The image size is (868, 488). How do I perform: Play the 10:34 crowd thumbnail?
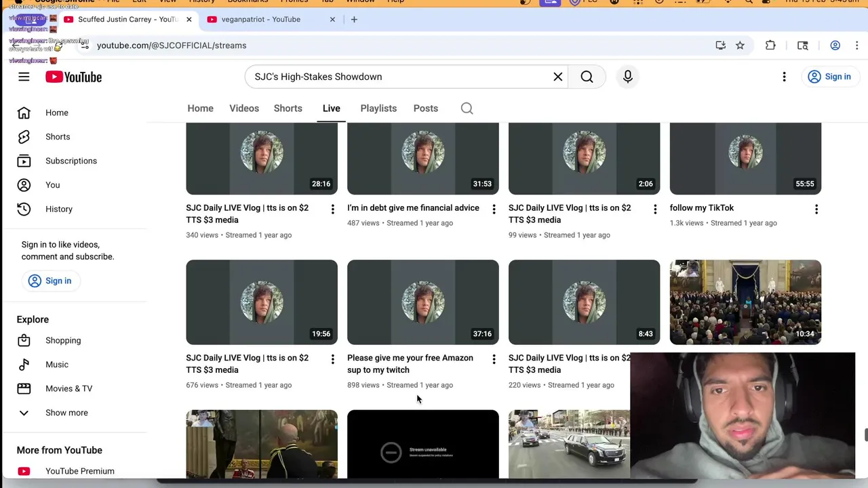click(x=745, y=302)
